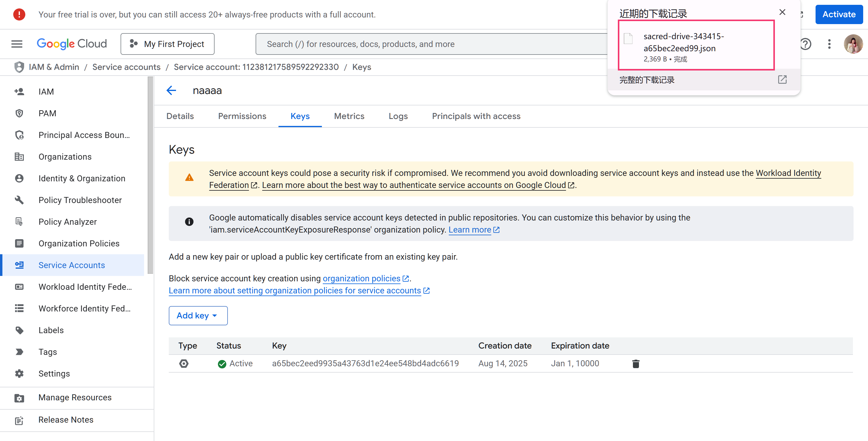Click the IAM & Admin shield icon
868x441 pixels.
pyautogui.click(x=19, y=67)
